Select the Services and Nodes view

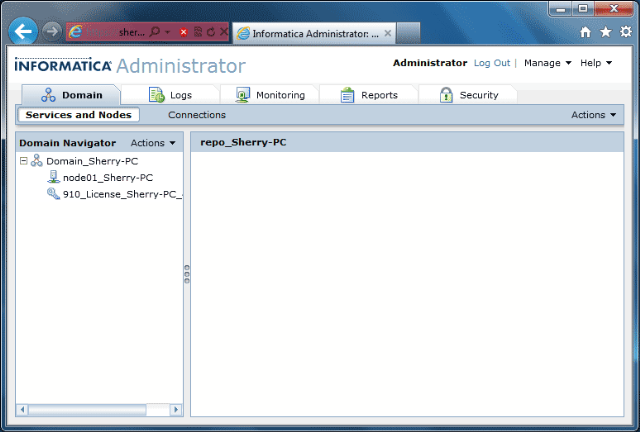[78, 115]
